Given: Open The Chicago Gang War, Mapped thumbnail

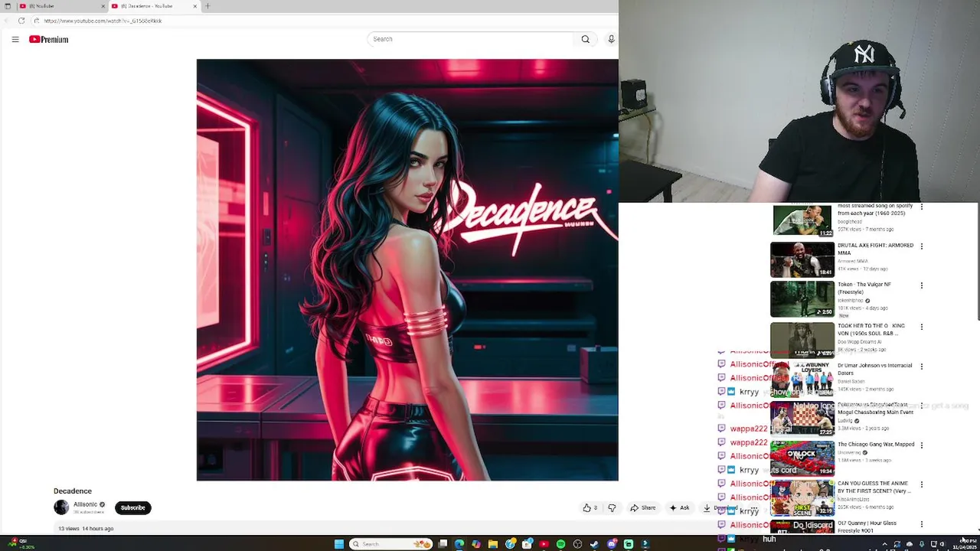Looking at the screenshot, I should click(802, 457).
